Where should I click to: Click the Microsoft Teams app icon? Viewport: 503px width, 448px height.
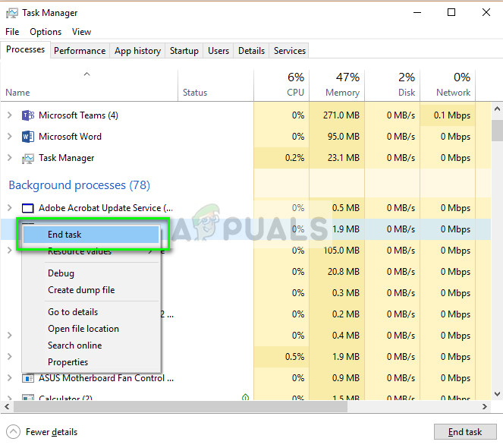point(28,115)
